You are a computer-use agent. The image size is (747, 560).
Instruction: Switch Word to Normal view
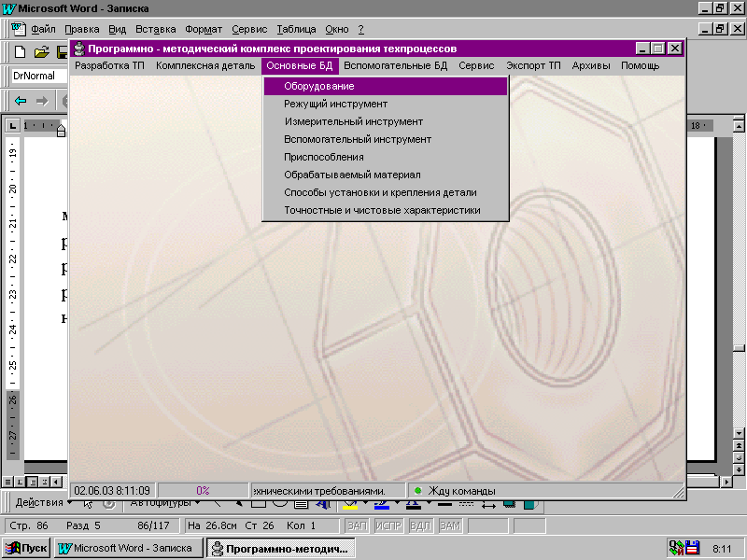[7, 482]
